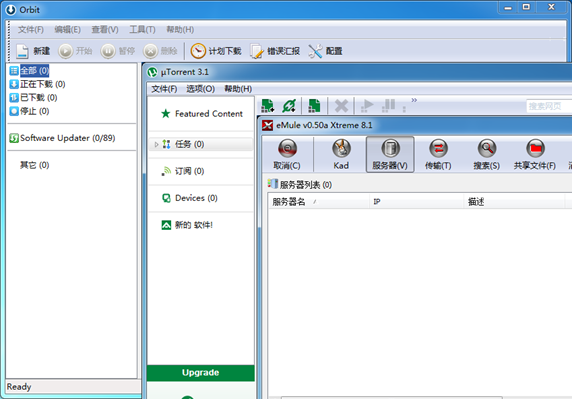
Task: Open the 服务器(V) servers view in eMule
Action: pos(390,155)
